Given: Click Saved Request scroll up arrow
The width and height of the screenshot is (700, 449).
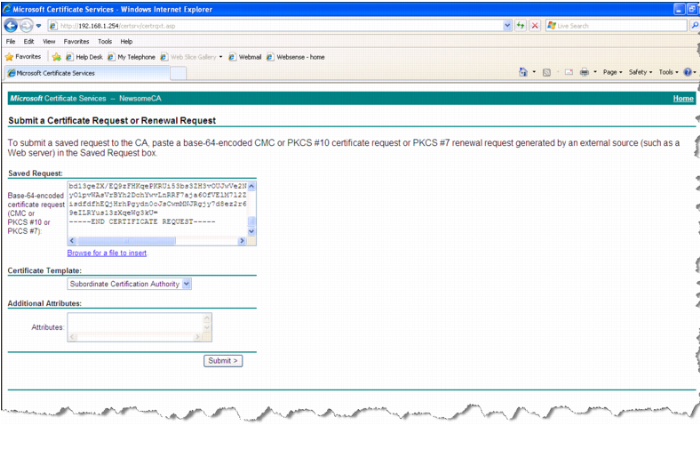Looking at the screenshot, I should pyautogui.click(x=251, y=186).
